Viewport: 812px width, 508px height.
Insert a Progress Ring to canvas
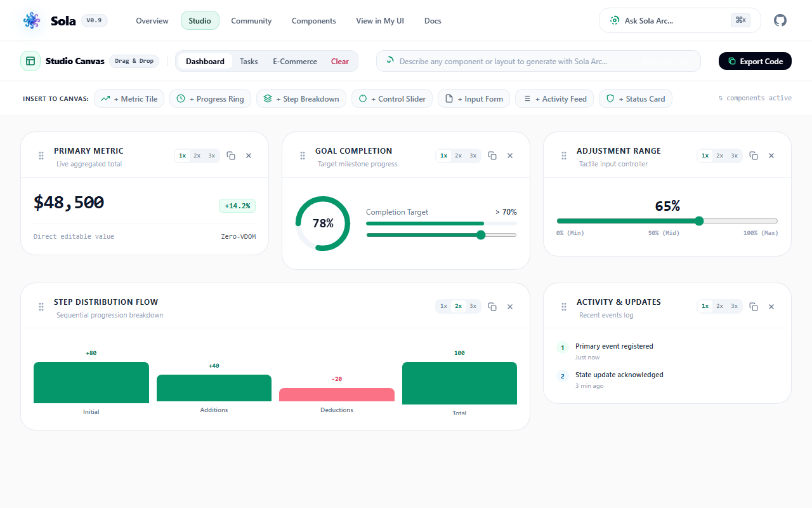click(x=211, y=98)
